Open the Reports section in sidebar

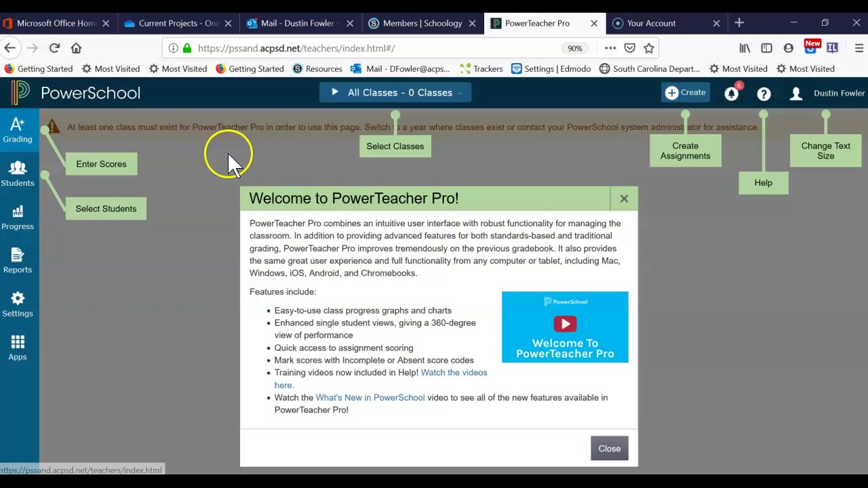click(x=18, y=261)
